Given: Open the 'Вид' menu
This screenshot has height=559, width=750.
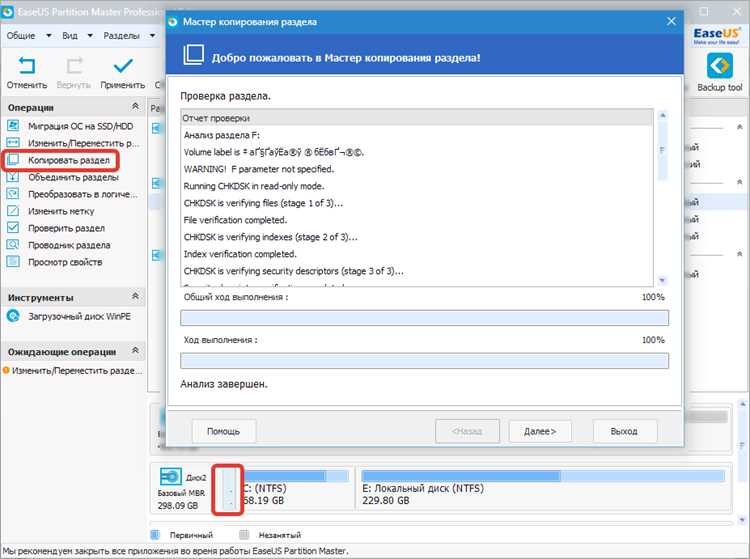Looking at the screenshot, I should point(70,35).
